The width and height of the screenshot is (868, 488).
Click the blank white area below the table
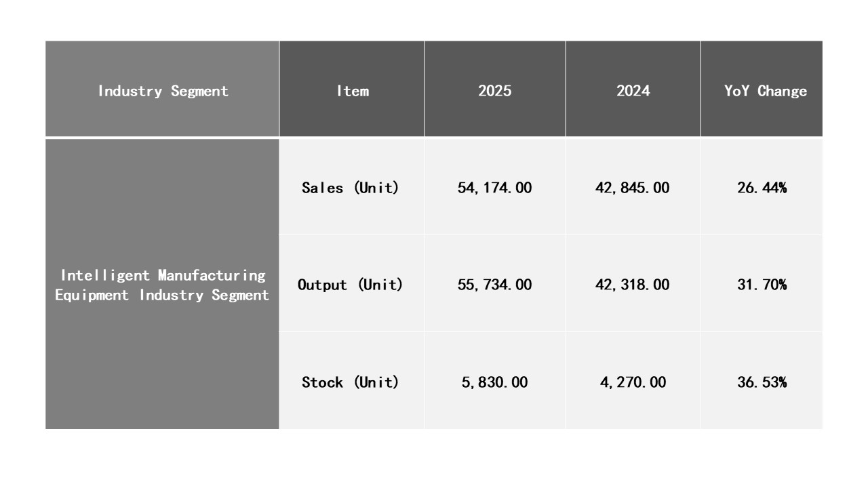434,459
